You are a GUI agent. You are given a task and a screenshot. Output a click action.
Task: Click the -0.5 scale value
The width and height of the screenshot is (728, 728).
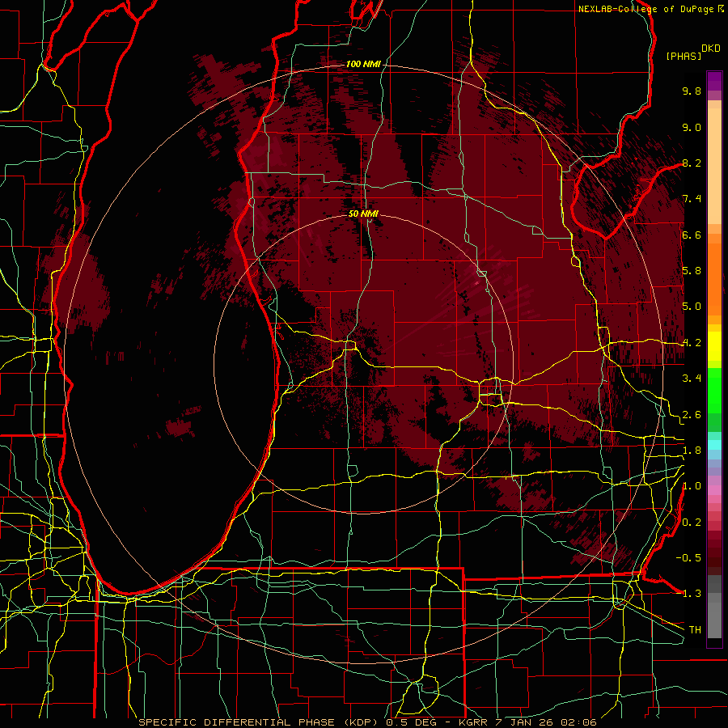pos(688,557)
